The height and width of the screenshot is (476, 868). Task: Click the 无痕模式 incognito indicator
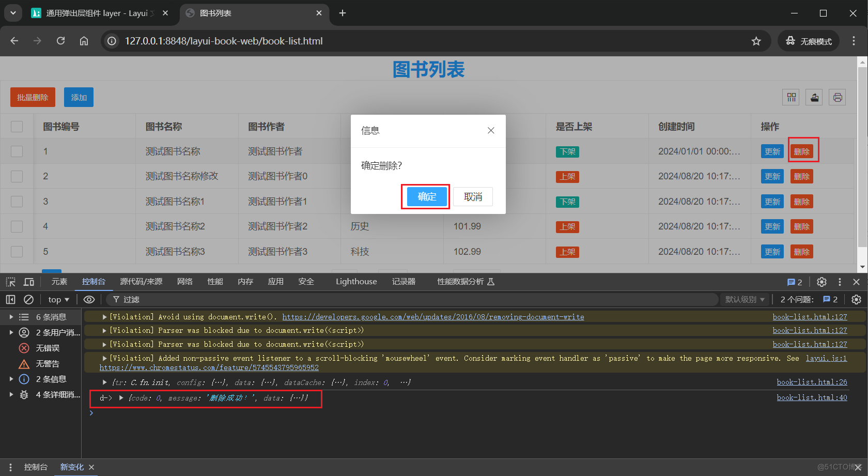[x=809, y=41]
